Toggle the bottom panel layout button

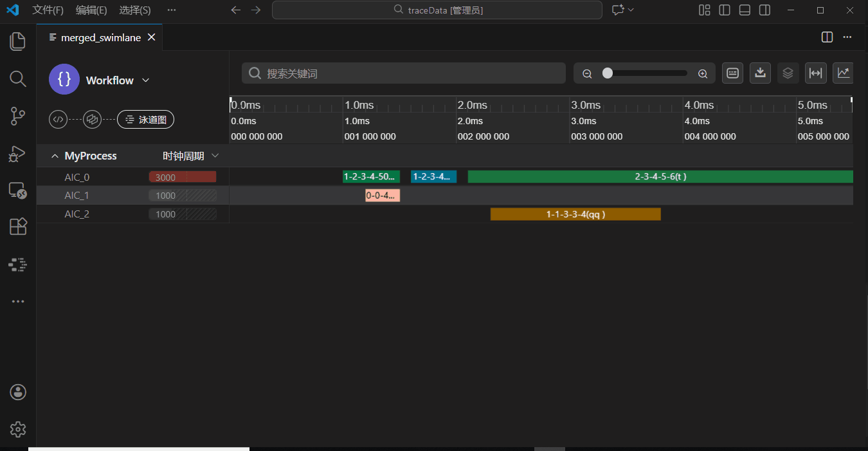coord(745,10)
